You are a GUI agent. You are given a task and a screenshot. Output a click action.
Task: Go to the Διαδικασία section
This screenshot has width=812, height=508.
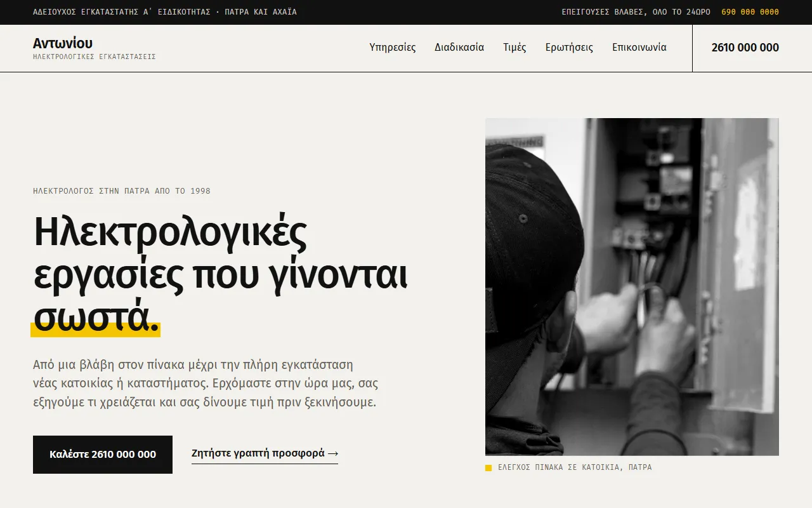[459, 48]
